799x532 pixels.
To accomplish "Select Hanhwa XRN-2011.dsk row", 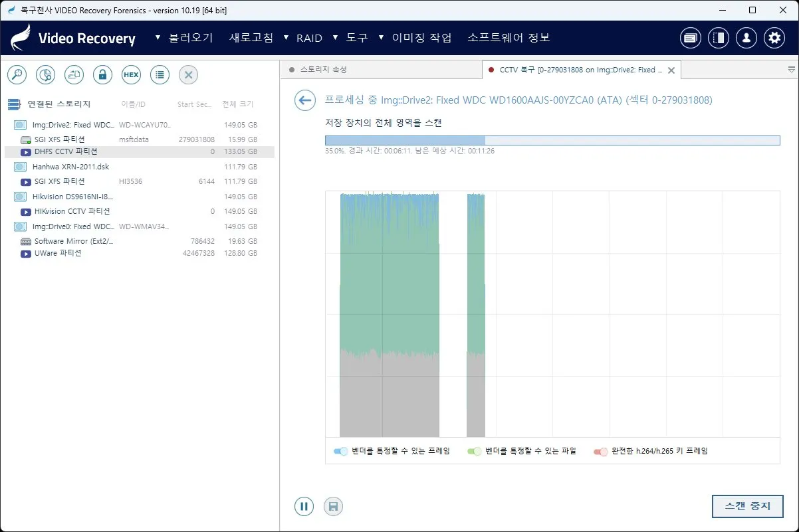I will [x=140, y=167].
